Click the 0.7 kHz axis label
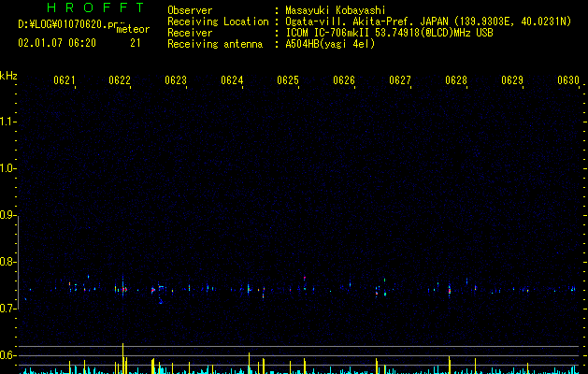588x374 pixels. pyautogui.click(x=8, y=309)
